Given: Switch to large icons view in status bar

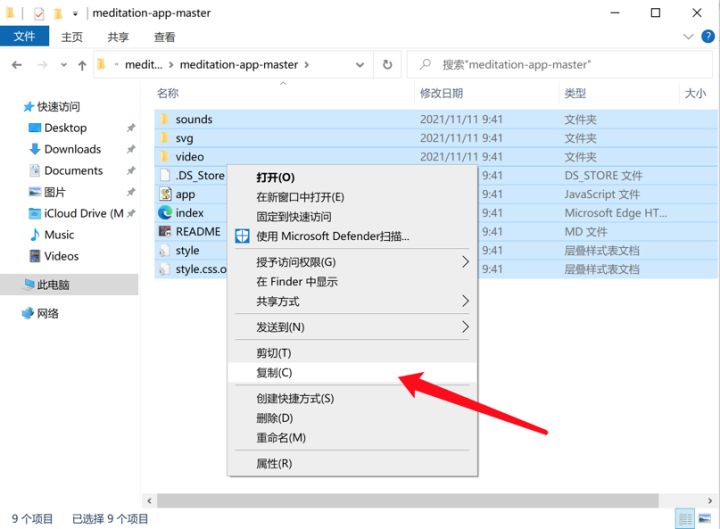Looking at the screenshot, I should [706, 518].
